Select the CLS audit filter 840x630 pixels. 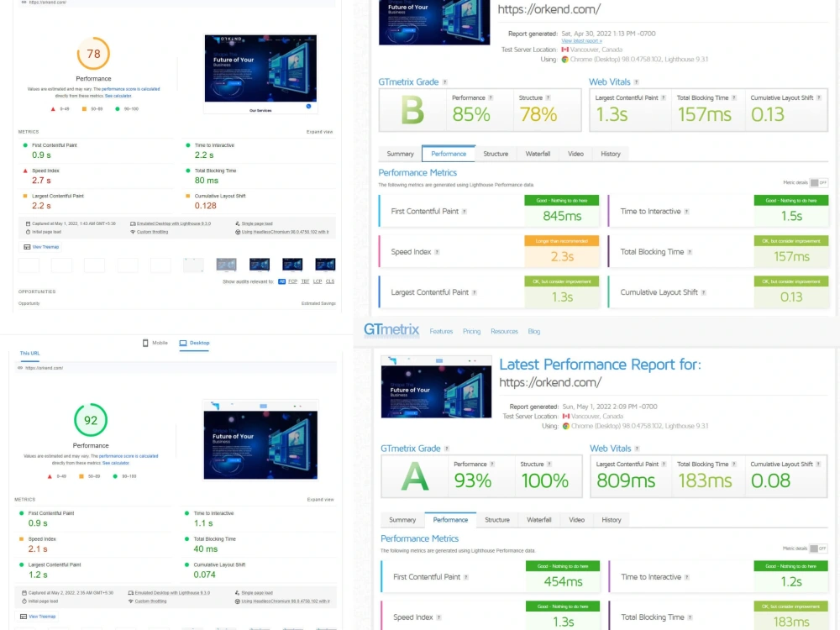[x=330, y=281]
